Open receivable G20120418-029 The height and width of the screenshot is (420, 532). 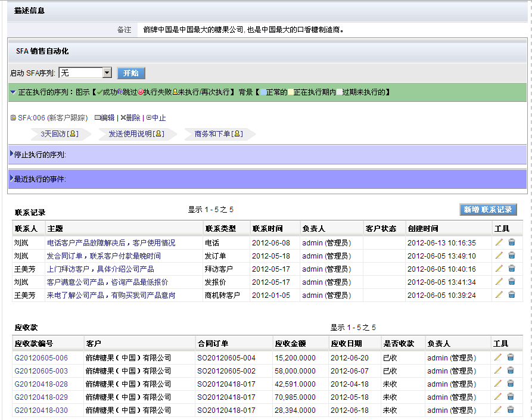41,397
